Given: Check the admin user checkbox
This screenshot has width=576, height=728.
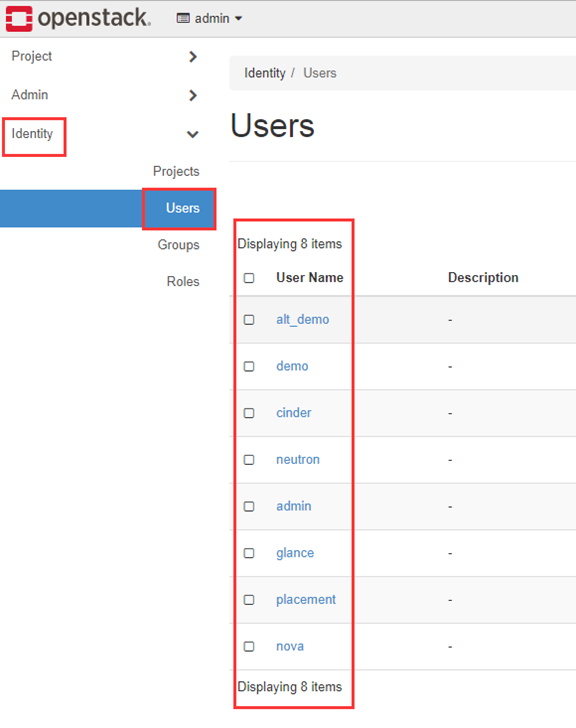Looking at the screenshot, I should tap(249, 506).
